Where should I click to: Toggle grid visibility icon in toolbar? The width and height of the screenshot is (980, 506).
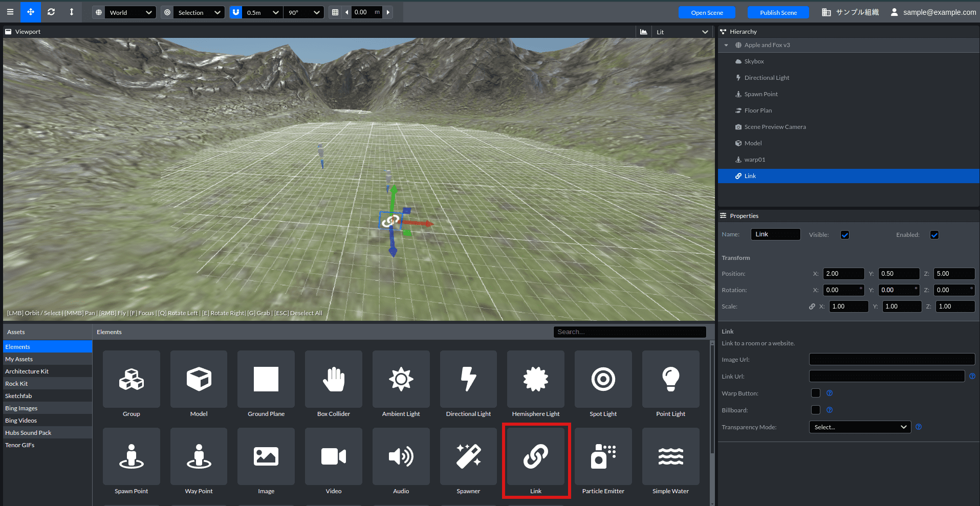tap(335, 12)
